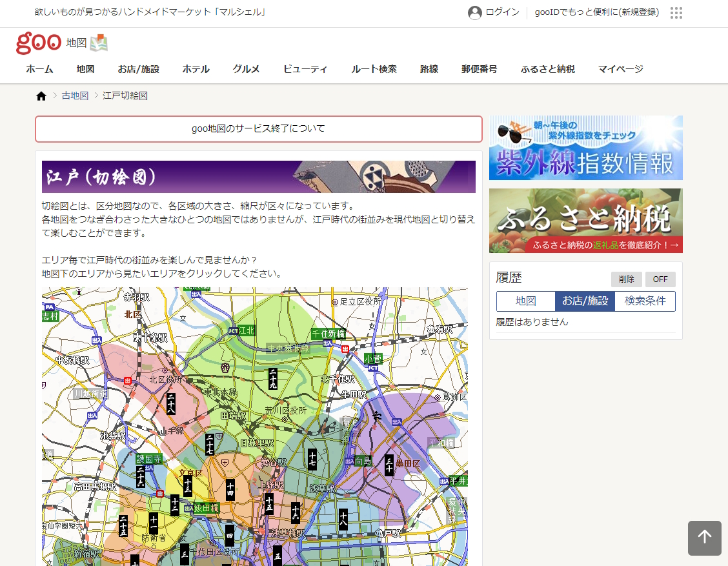
Task: Select the 飯田橋 station marker on the map
Action: pos(206,507)
